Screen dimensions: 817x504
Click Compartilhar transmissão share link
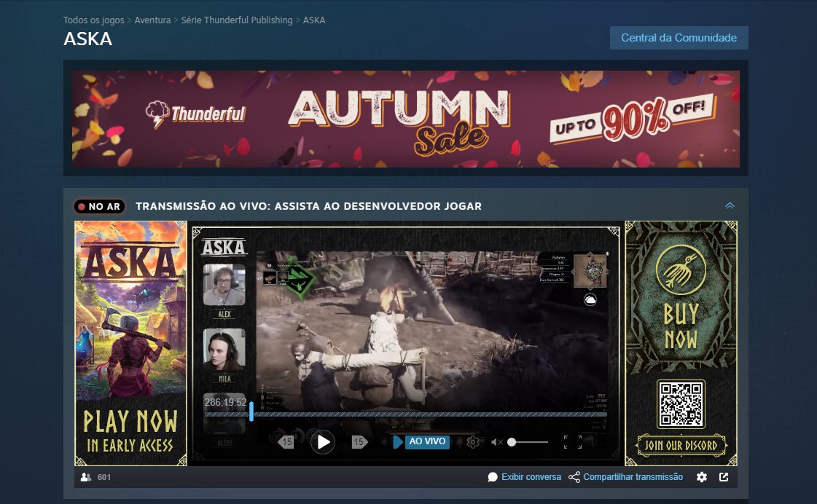(x=633, y=477)
